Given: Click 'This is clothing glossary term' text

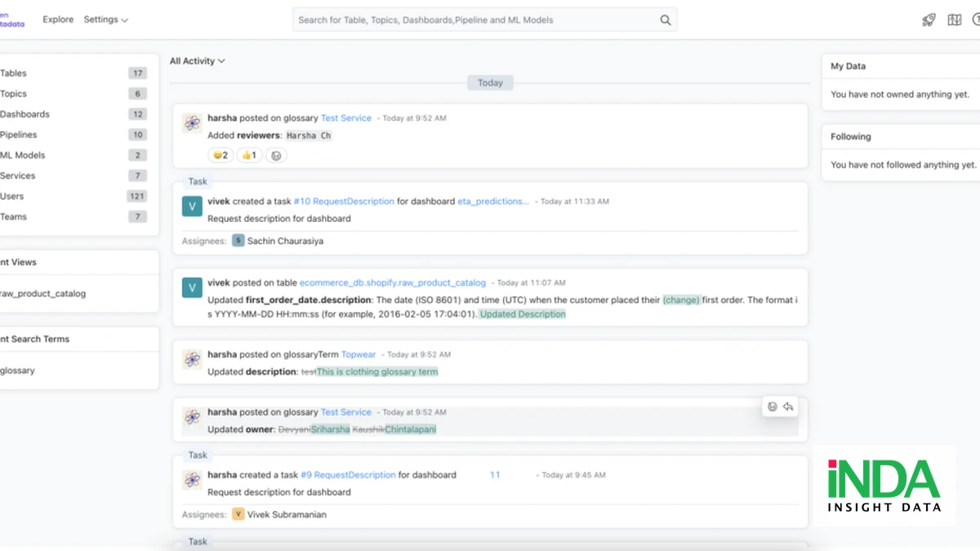Looking at the screenshot, I should (377, 372).
